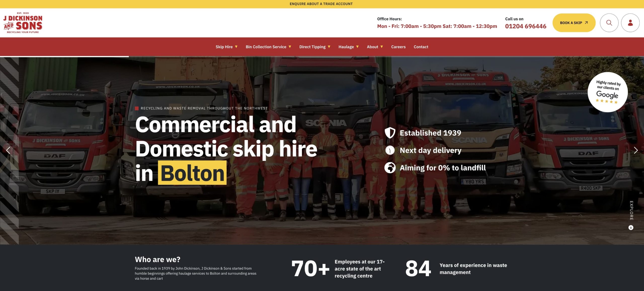Open the search magnifier icon
The height and width of the screenshot is (291, 644).
(609, 23)
